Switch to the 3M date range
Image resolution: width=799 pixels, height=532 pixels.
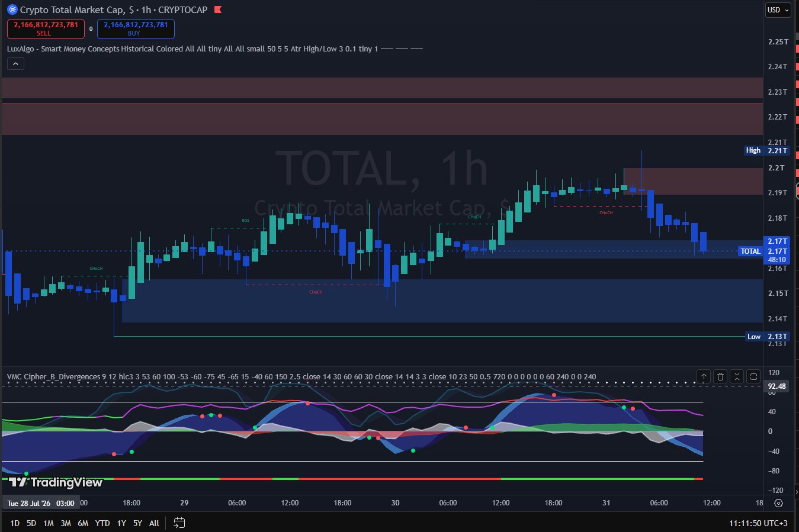tap(66, 523)
